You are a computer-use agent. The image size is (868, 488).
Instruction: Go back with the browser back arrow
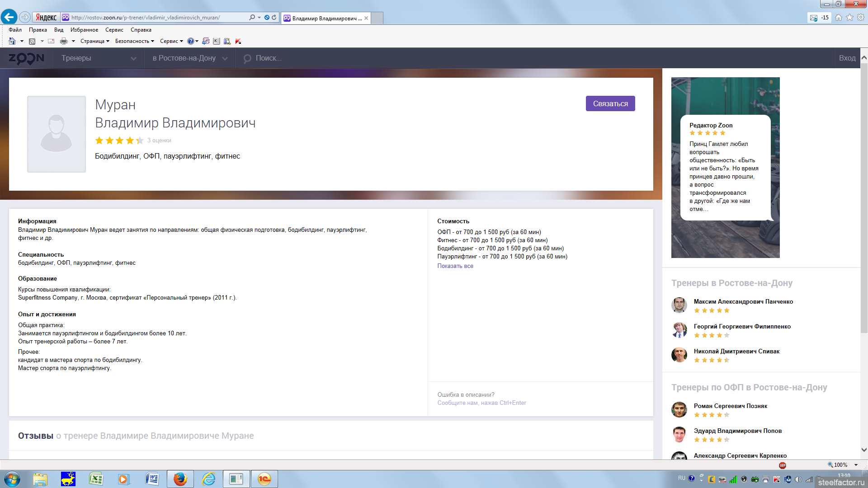pyautogui.click(x=9, y=17)
